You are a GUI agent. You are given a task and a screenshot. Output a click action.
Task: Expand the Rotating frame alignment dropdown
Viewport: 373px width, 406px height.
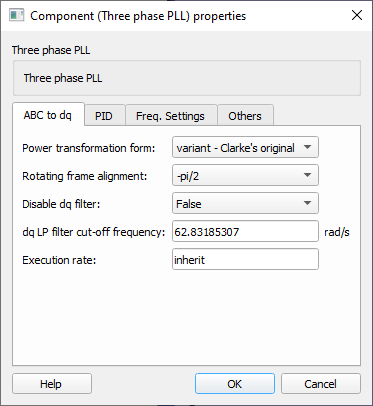pyautogui.click(x=245, y=175)
